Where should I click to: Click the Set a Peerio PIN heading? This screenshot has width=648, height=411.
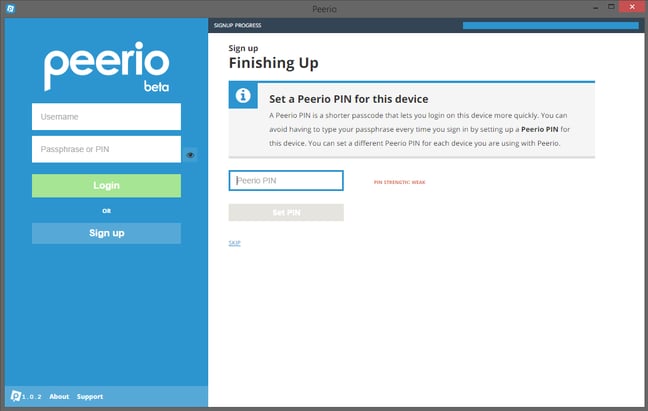click(348, 99)
